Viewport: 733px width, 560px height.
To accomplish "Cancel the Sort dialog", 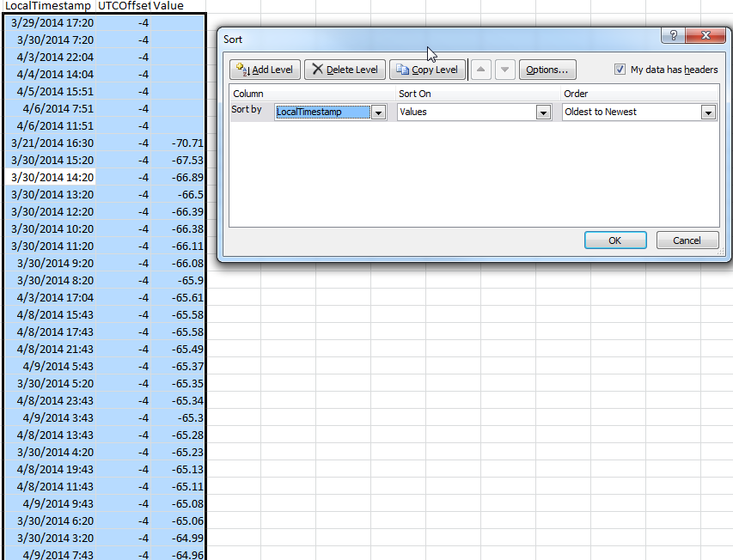I will click(687, 240).
